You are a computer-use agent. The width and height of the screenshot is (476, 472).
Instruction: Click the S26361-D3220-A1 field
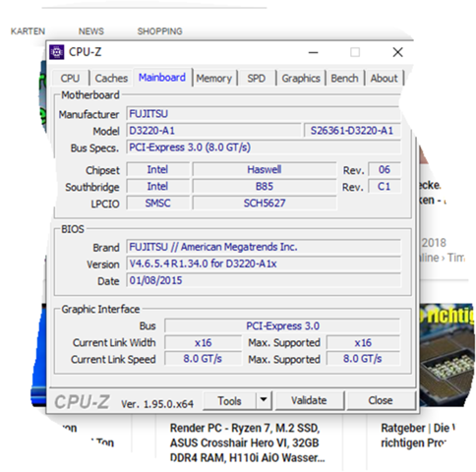[352, 131]
